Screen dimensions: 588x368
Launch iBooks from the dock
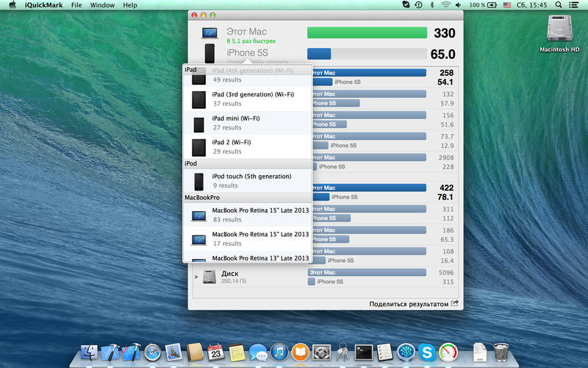(x=301, y=353)
